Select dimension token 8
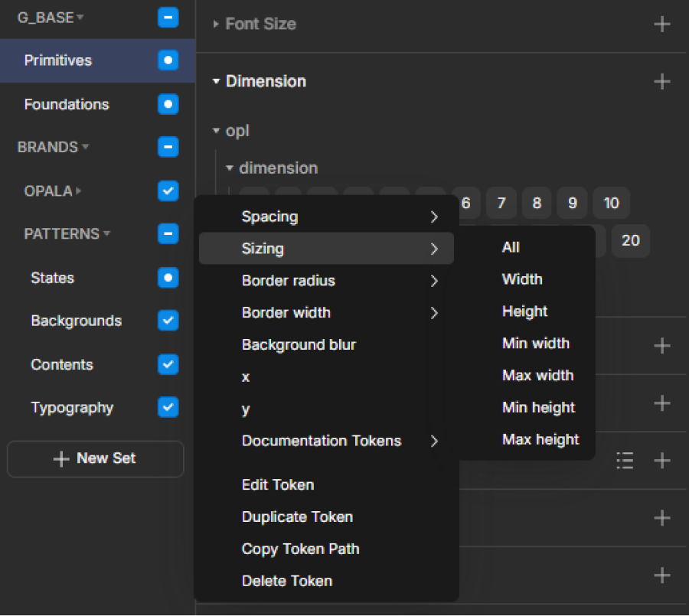The image size is (689, 616). tap(537, 204)
